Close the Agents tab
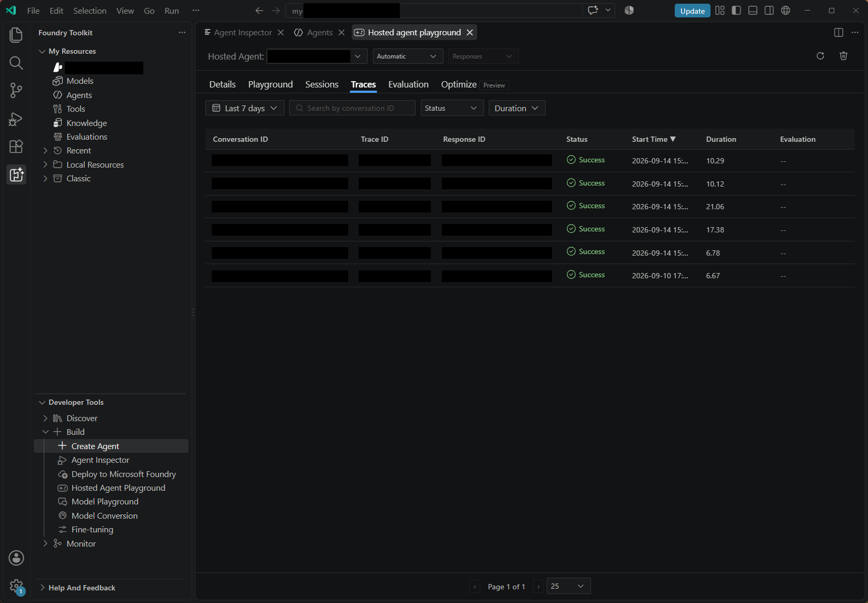This screenshot has height=603, width=868. [x=341, y=33]
